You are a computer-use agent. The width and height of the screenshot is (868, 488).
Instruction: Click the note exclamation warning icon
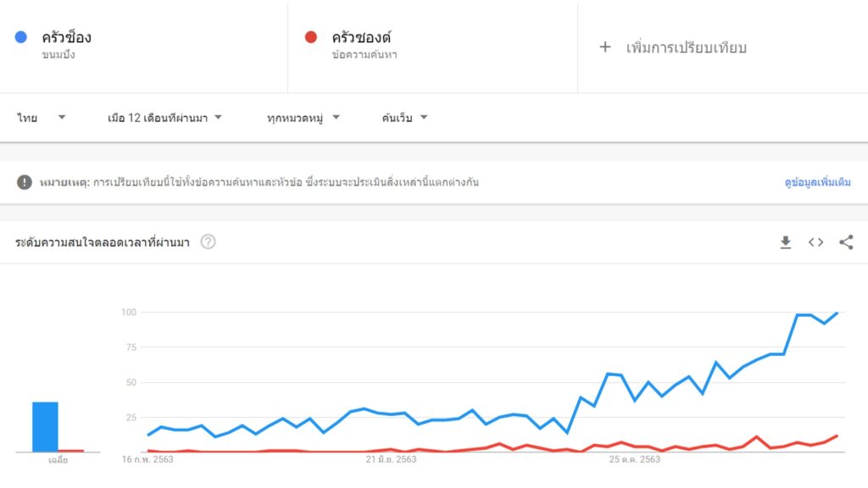[25, 182]
